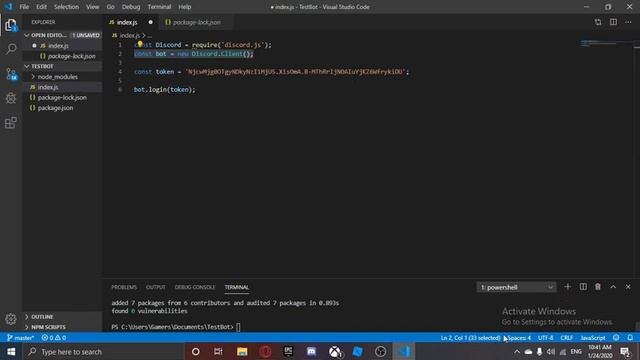Split the editor to the right

[613, 22]
